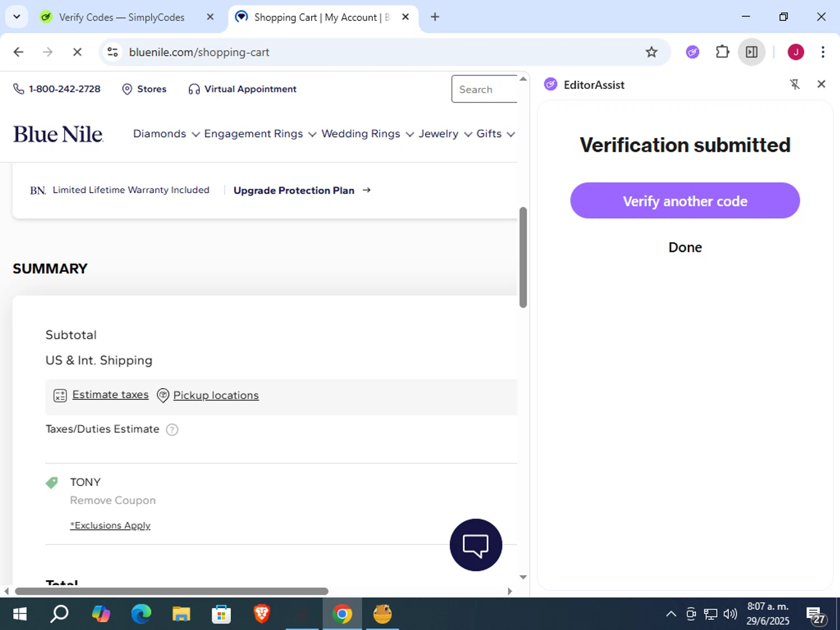Expand the Jewelry menu
840x630 pixels.
[x=445, y=134]
